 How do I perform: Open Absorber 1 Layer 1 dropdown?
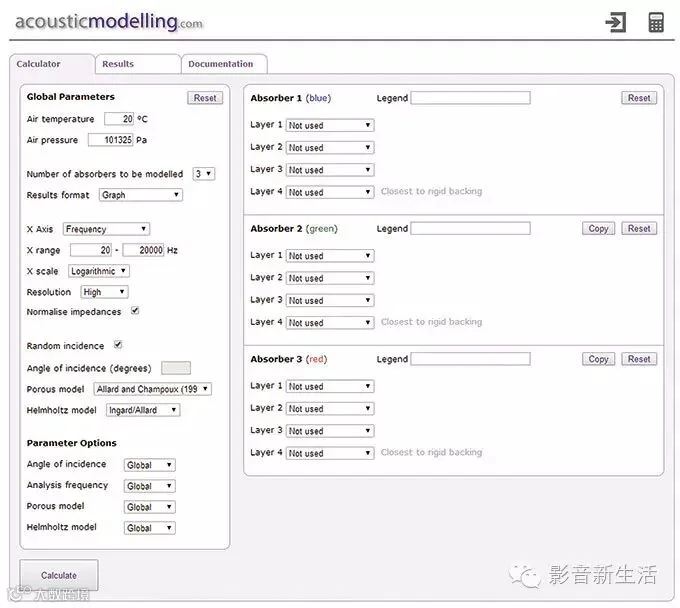(330, 125)
